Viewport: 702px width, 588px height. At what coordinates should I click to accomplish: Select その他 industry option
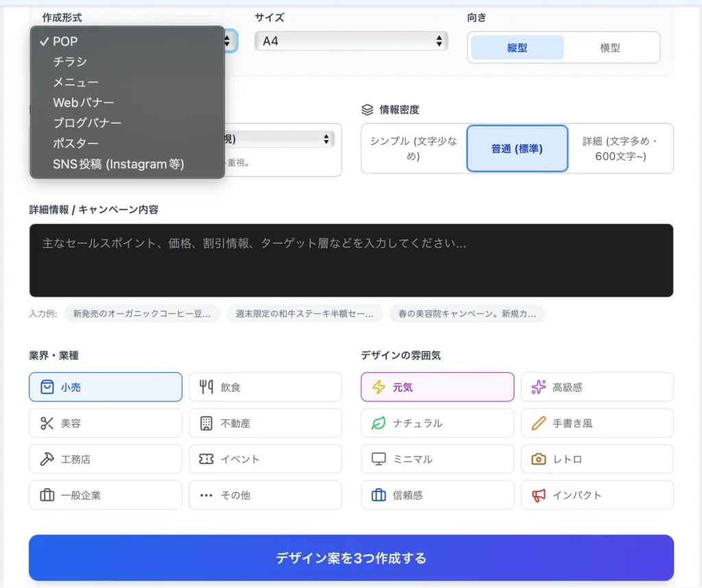pyautogui.click(x=265, y=495)
